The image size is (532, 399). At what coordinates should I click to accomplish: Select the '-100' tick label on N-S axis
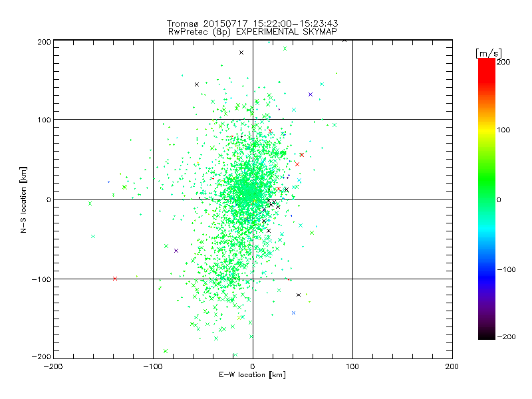[x=41, y=279]
